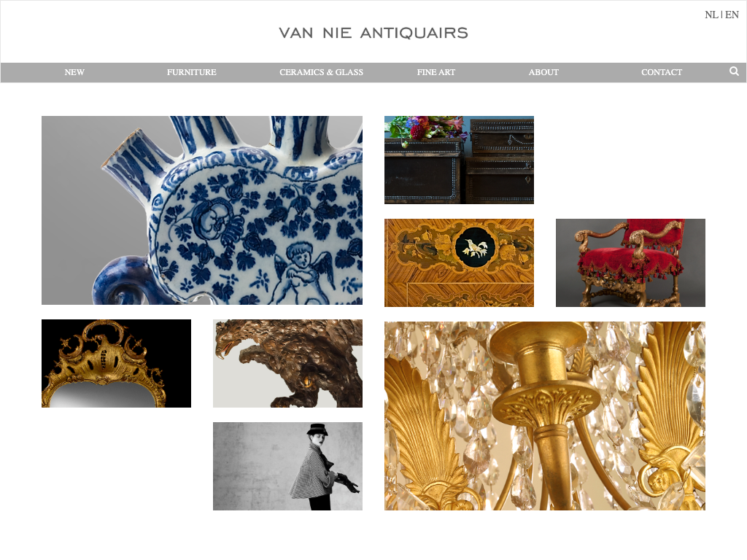747x560 pixels.
Task: View the studded leather chests thumbnail
Action: [x=460, y=160]
